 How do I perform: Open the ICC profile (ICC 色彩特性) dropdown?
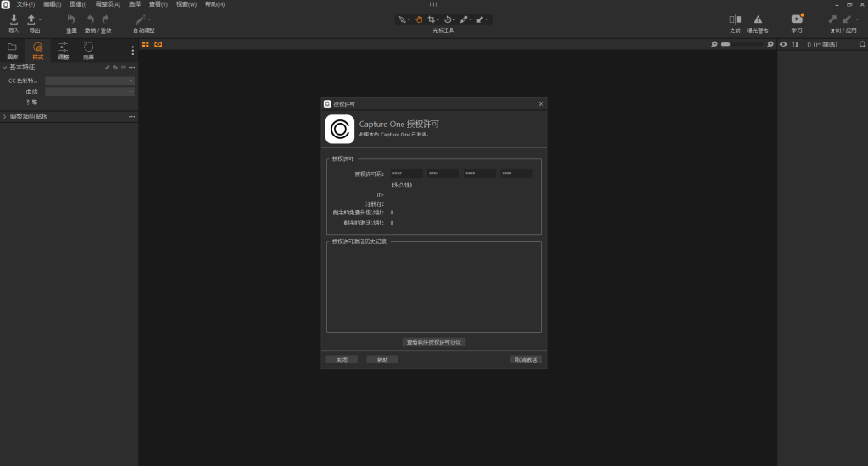pyautogui.click(x=90, y=80)
